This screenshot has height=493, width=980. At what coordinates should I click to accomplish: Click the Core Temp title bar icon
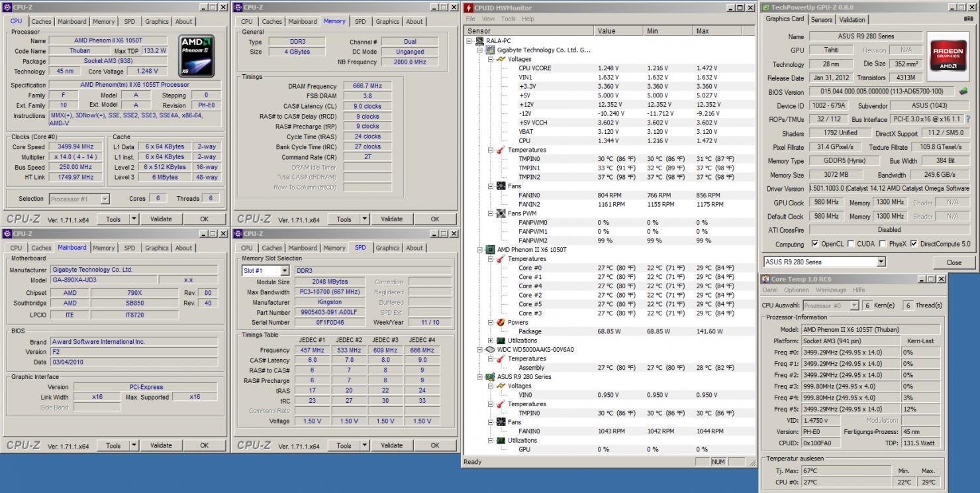pyautogui.click(x=766, y=280)
